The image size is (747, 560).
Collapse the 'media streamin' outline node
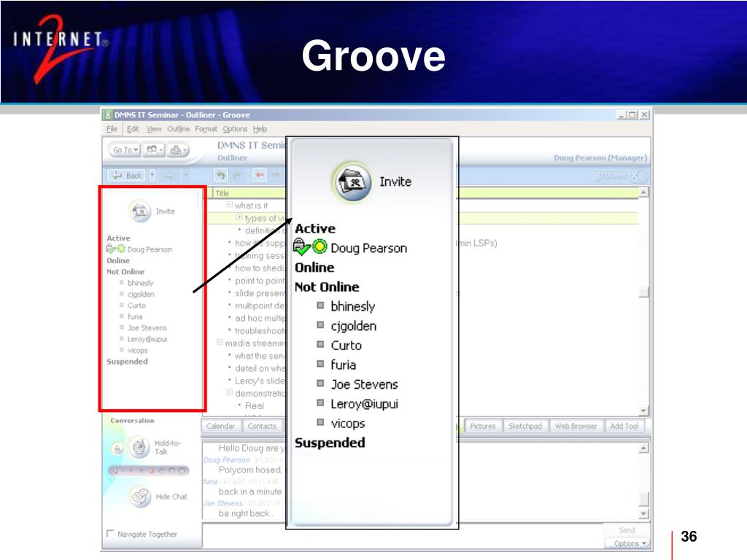click(220, 343)
